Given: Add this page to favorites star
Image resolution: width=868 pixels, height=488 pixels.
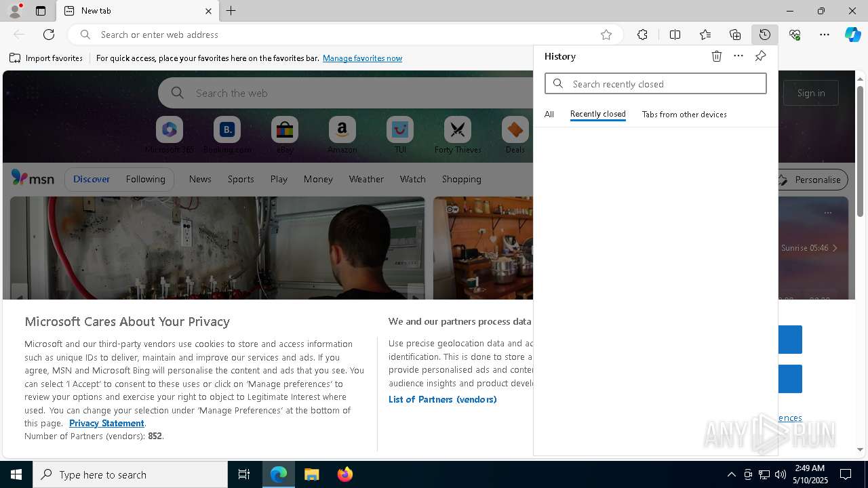Looking at the screenshot, I should click(606, 35).
